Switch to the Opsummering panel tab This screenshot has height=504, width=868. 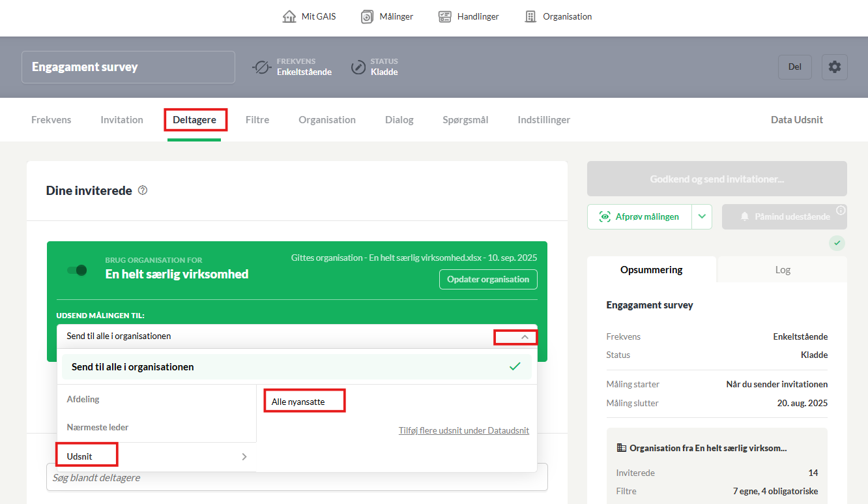click(652, 269)
